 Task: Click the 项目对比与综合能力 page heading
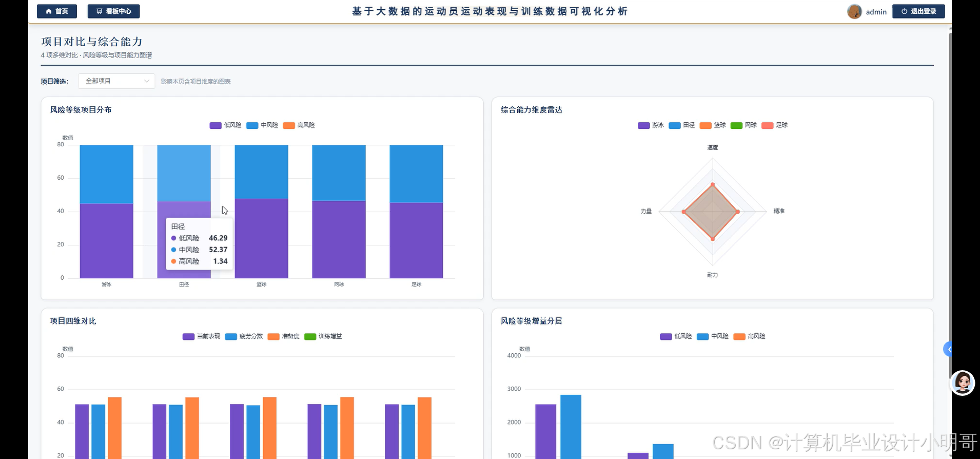[92, 42]
